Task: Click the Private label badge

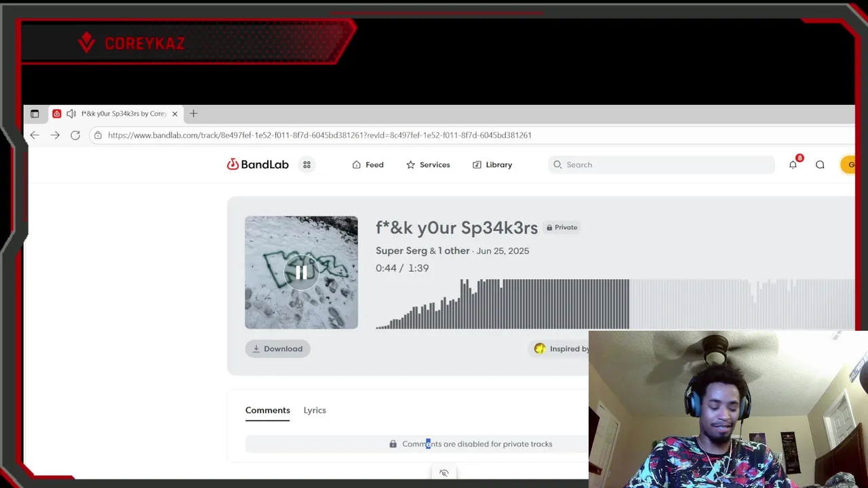Action: 562,228
